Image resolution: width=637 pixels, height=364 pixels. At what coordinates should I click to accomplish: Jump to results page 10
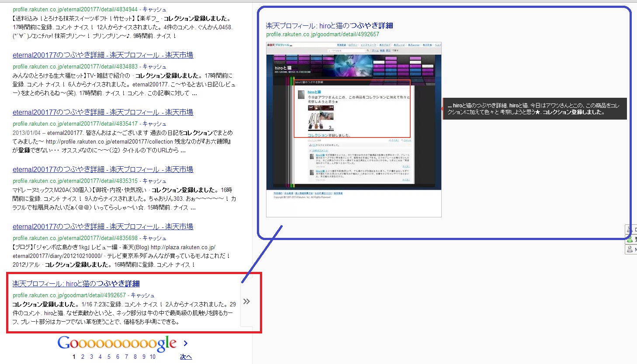coord(152,357)
